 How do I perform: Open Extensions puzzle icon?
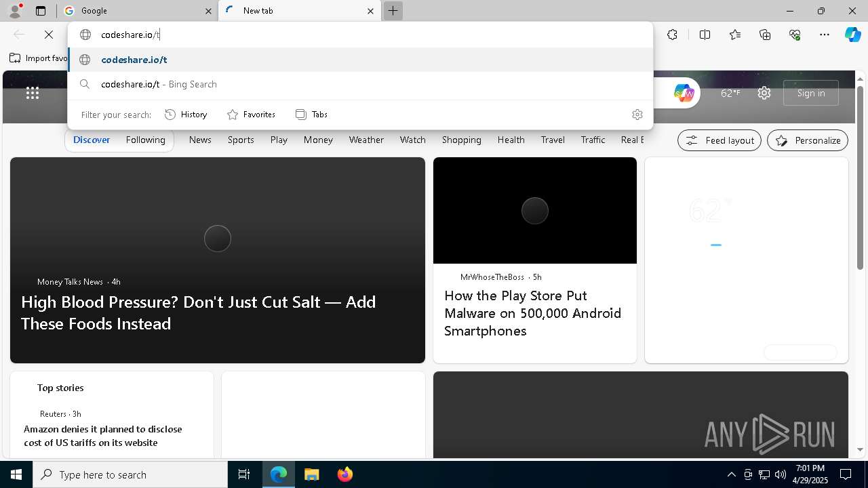pos(672,35)
